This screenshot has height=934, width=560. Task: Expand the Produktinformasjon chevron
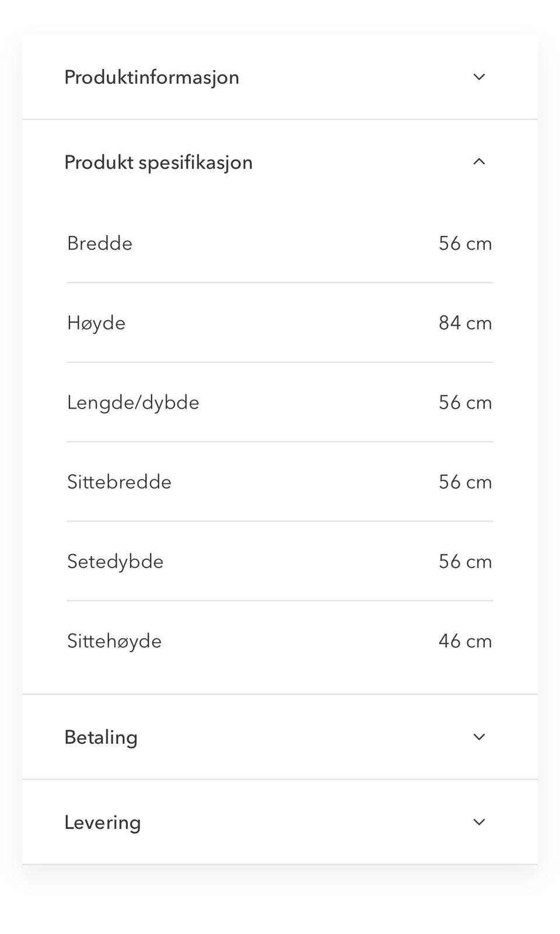479,77
